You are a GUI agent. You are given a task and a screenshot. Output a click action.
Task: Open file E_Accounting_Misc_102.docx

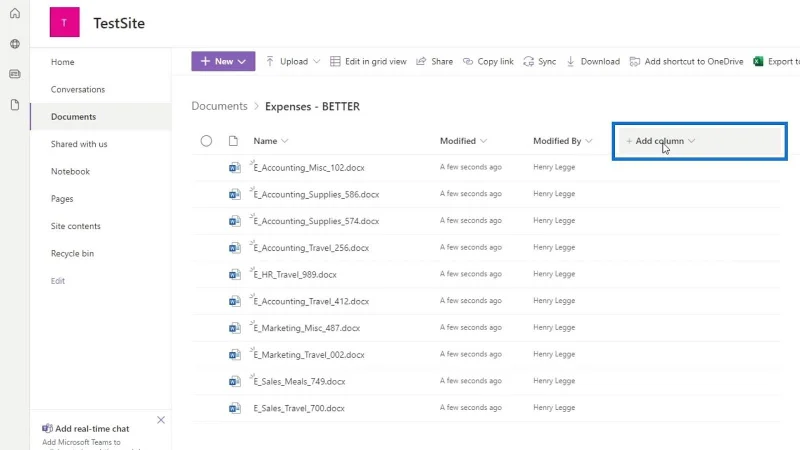tap(309, 167)
